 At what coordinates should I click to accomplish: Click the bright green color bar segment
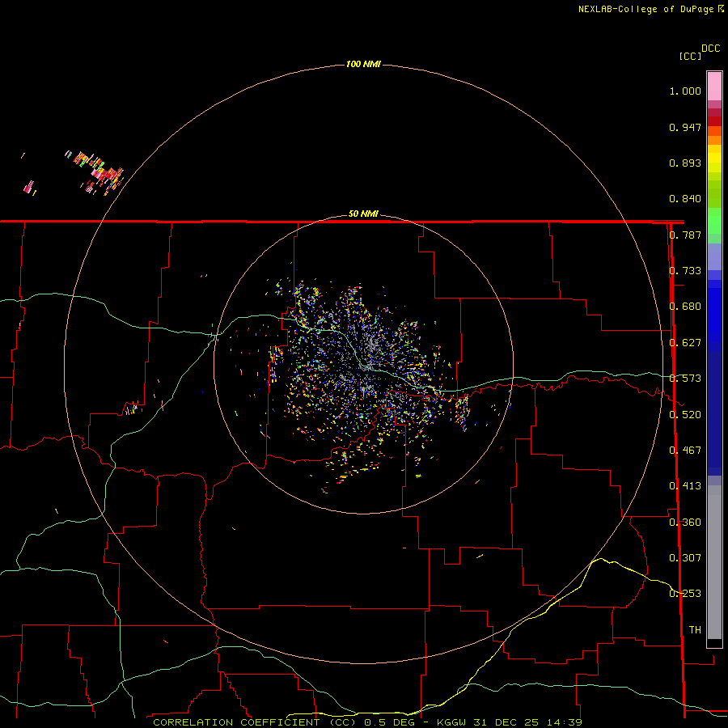[714, 221]
